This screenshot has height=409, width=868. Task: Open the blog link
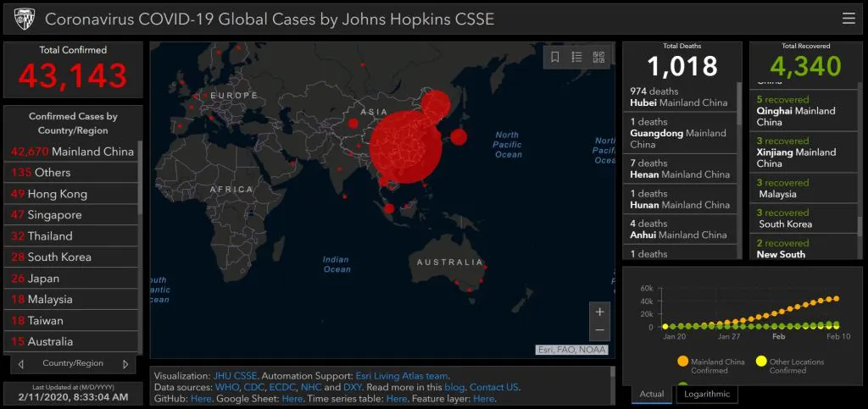tap(454, 388)
